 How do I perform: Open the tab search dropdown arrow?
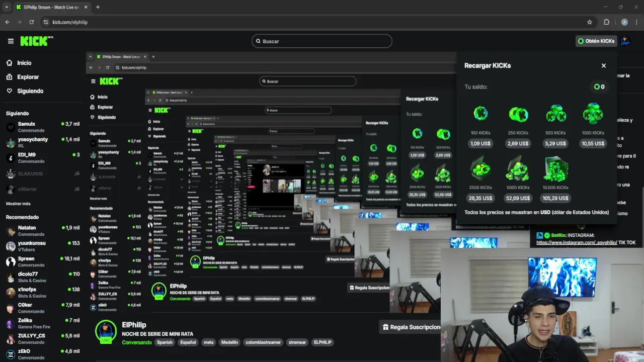coord(7,7)
